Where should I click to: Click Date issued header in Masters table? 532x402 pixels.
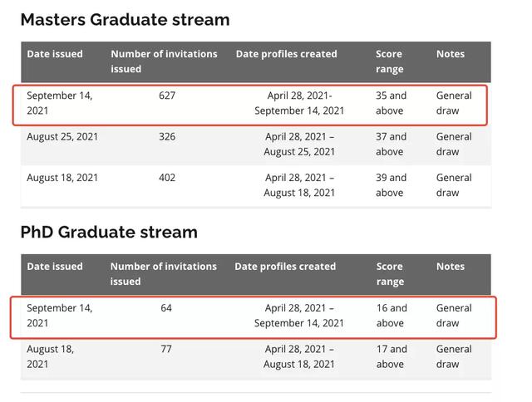pos(55,54)
